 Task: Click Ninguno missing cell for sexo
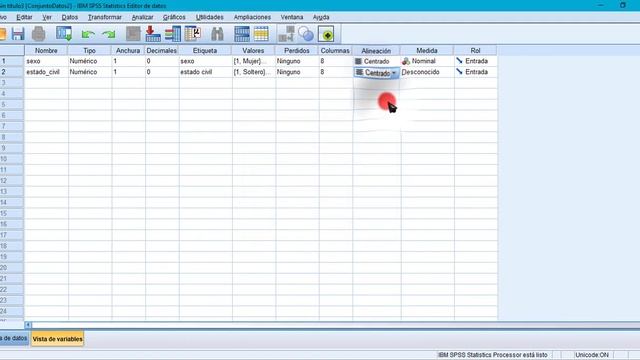(297, 61)
